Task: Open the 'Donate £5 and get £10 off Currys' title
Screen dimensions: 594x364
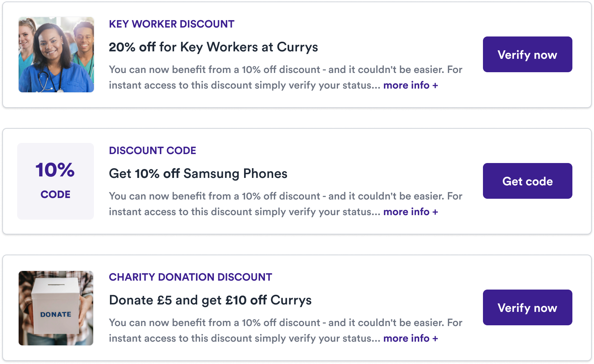Action: [x=210, y=300]
